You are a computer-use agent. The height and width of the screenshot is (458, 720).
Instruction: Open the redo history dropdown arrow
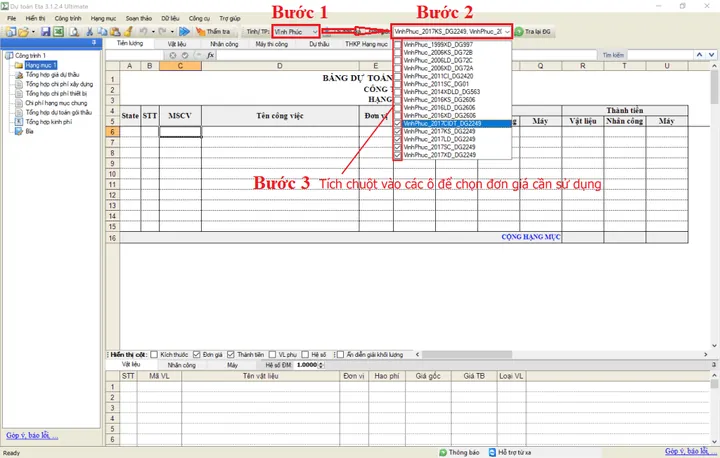[x=172, y=32]
